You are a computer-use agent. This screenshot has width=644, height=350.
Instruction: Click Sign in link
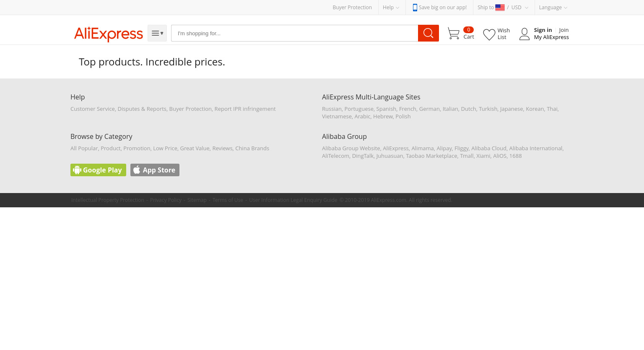pos(543,30)
